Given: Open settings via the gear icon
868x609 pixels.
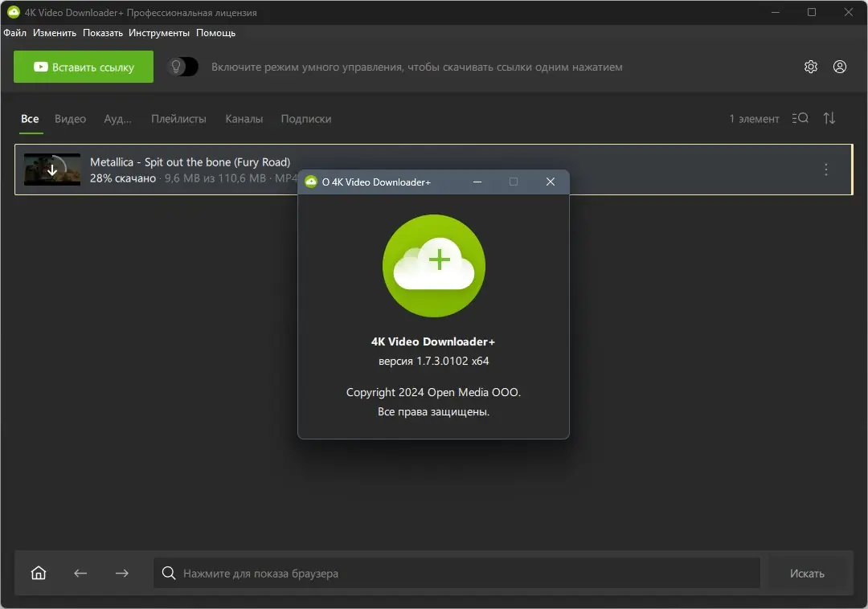Looking at the screenshot, I should click(810, 67).
